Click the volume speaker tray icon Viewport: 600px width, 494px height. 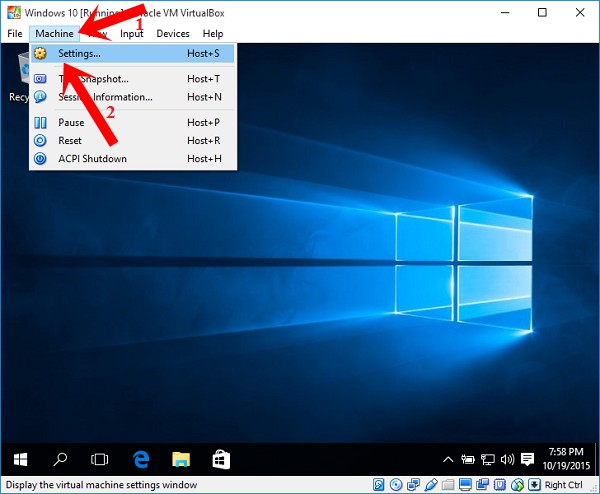[507, 459]
